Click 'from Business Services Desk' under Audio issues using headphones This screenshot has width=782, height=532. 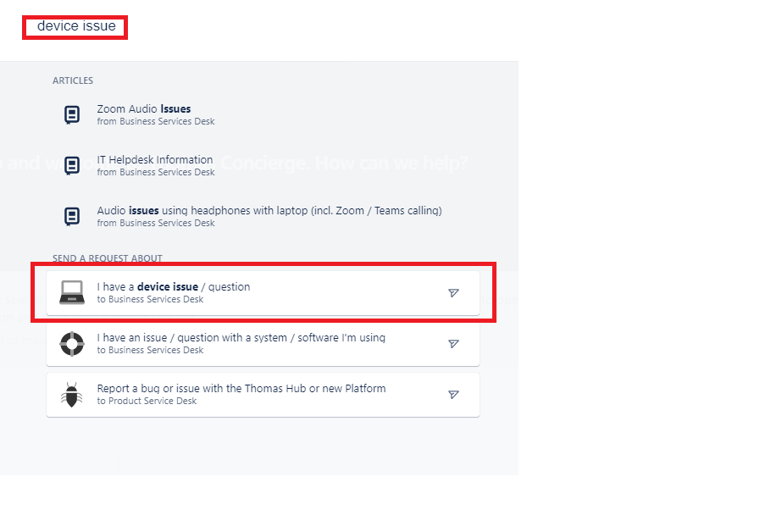[156, 224]
